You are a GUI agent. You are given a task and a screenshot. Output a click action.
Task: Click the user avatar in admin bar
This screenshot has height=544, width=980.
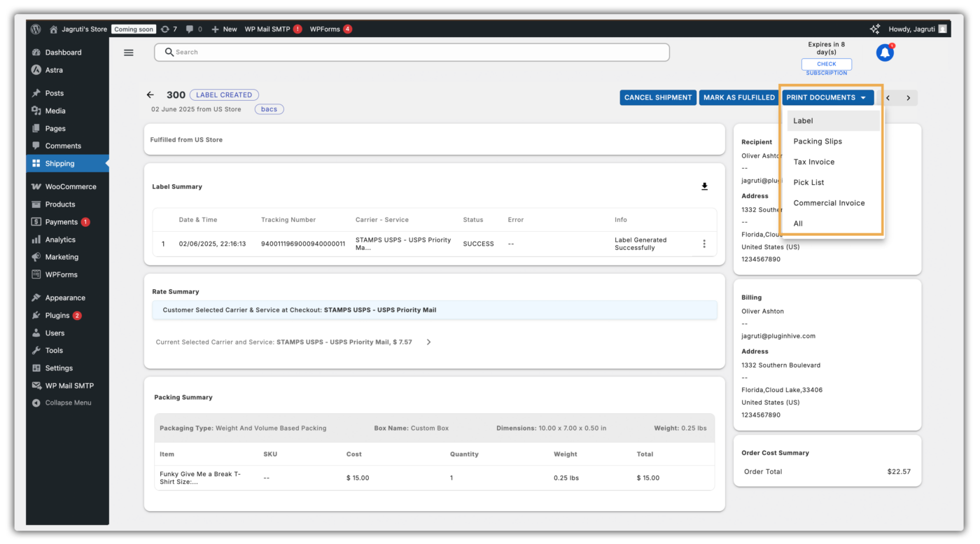pos(942,29)
